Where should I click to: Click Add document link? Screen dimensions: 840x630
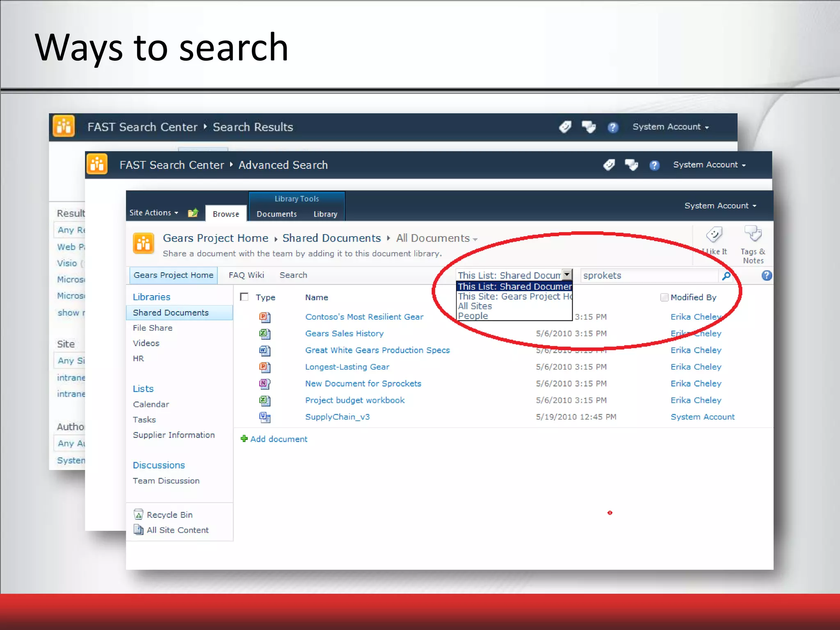pos(278,439)
